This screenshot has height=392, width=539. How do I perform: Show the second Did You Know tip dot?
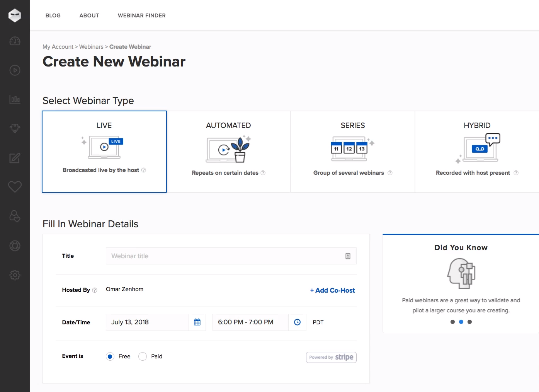point(461,322)
